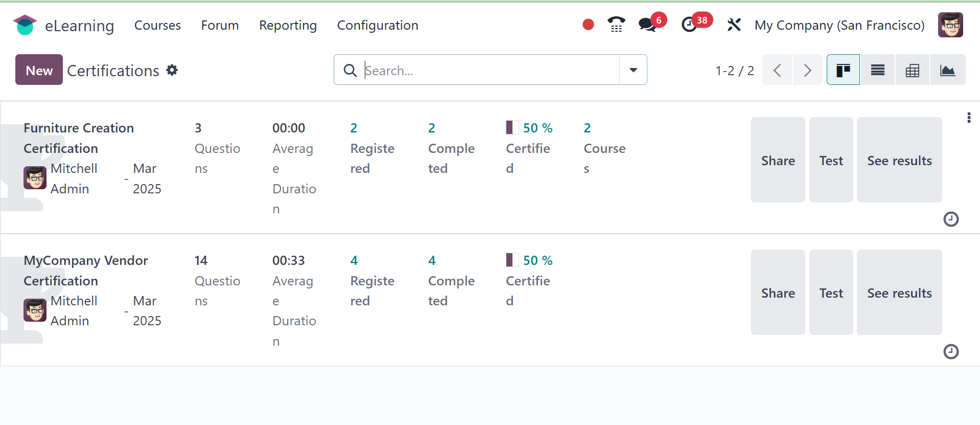Viewport: 980px width, 425px height.
Task: Switch to Pivot table view
Action: click(x=913, y=70)
